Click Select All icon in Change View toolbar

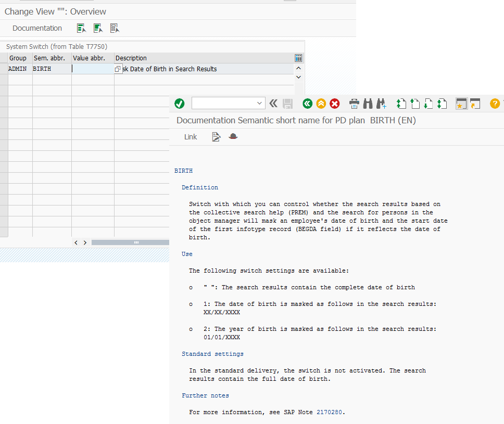click(82, 28)
